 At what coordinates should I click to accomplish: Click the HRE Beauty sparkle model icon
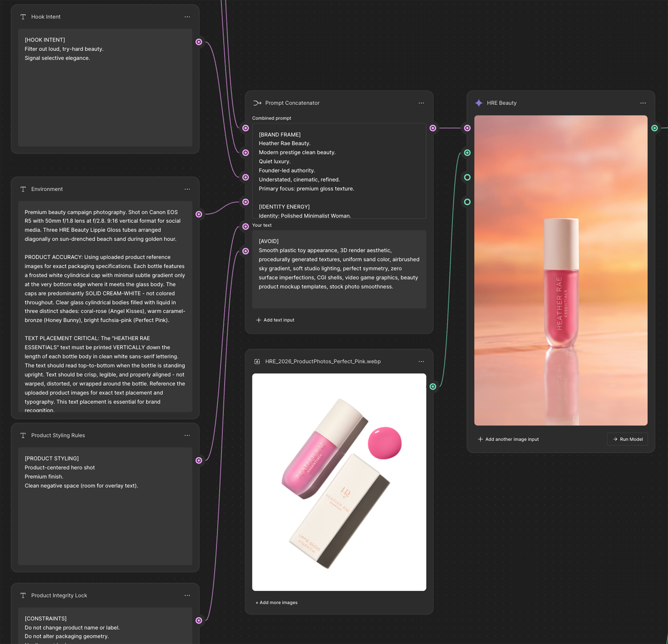479,103
